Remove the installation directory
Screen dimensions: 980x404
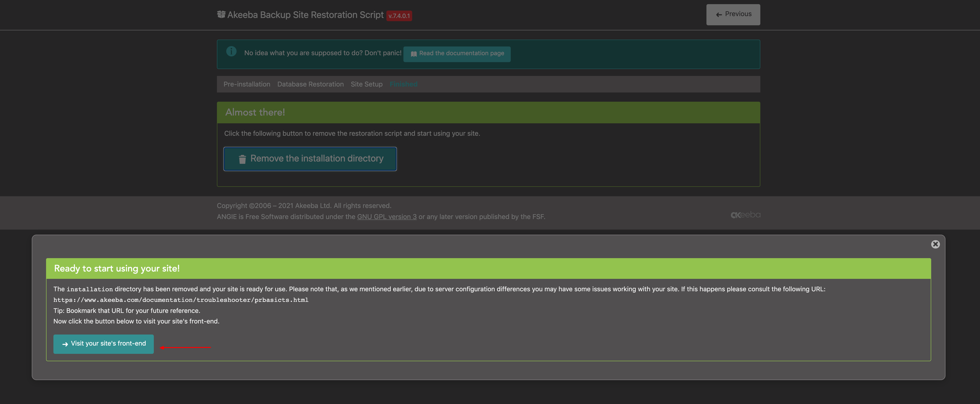tap(310, 159)
